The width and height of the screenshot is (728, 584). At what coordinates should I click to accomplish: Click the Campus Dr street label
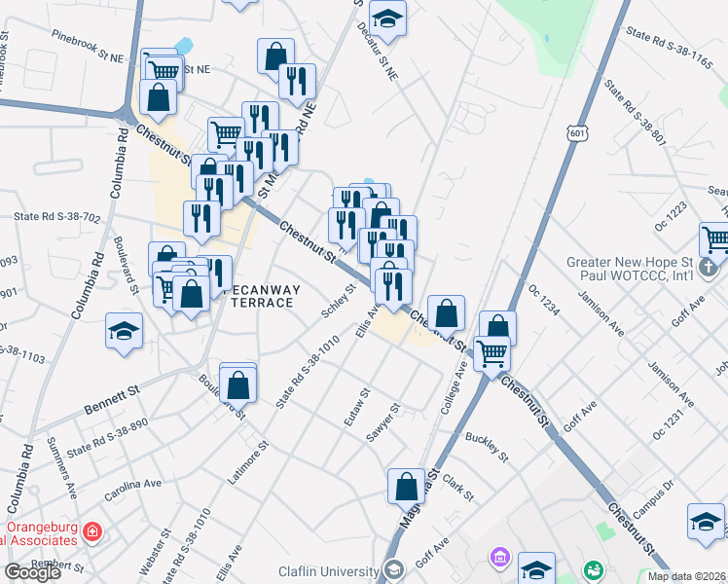pos(653,500)
